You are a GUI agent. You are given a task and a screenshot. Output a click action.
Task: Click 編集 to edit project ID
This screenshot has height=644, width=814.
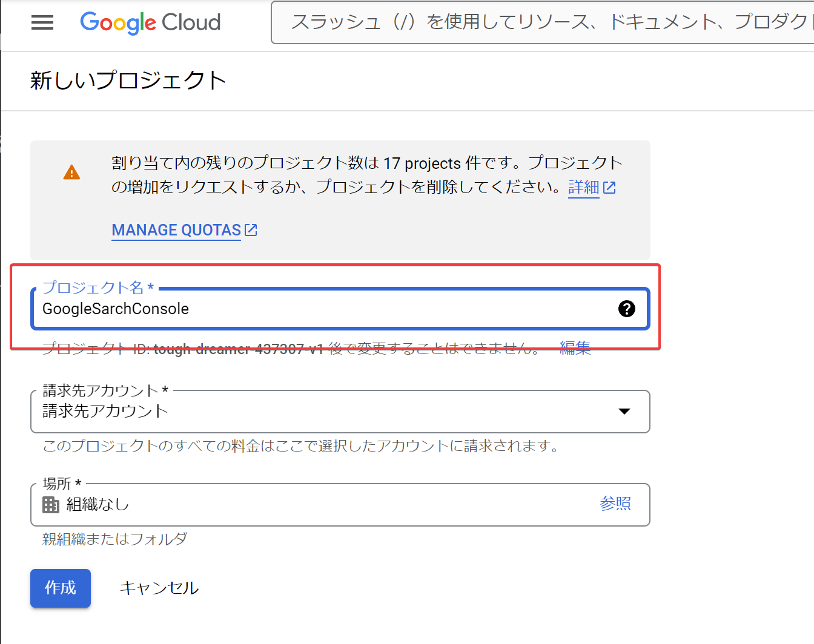tap(575, 347)
